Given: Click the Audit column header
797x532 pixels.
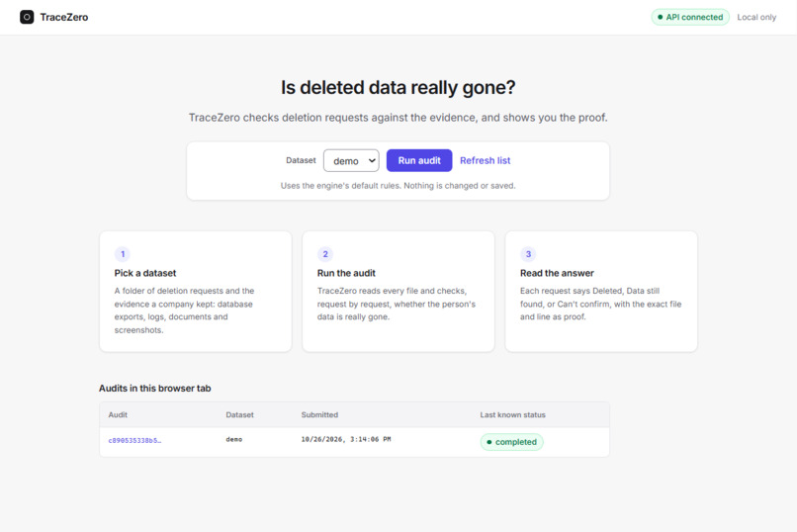Looking at the screenshot, I should point(118,414).
